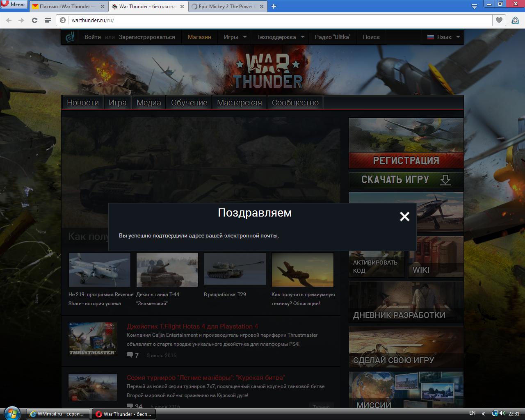Click the network tray icon
525x420 pixels.
[495, 413]
